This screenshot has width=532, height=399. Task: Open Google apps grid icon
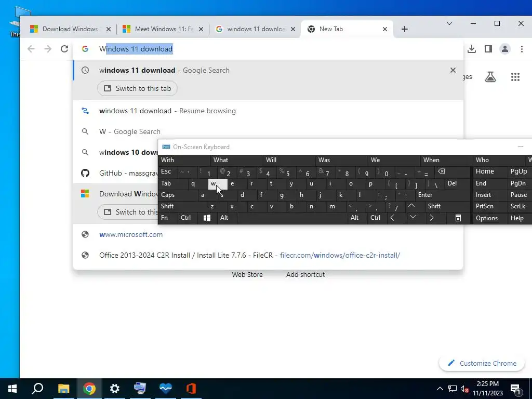pos(515,77)
